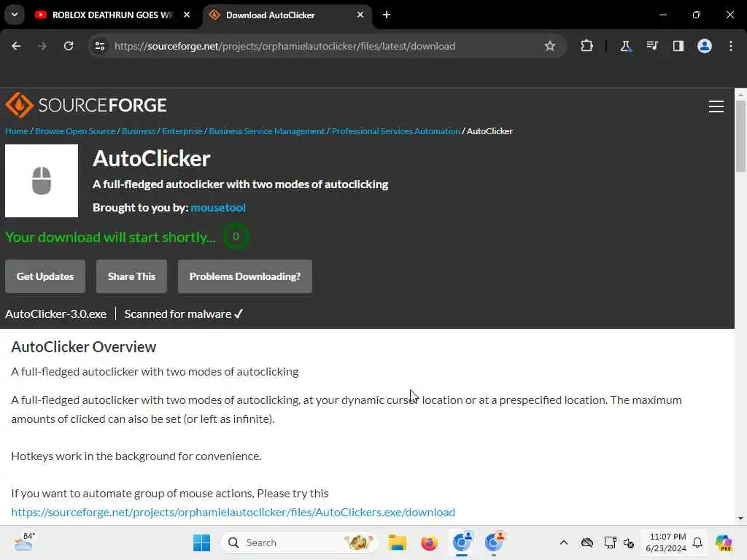The height and width of the screenshot is (560, 747).
Task: Open the OneDrive cloud tray icon
Action: (587, 542)
